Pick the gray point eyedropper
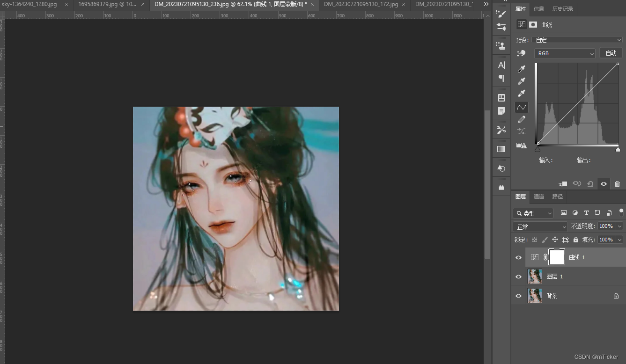Screen dimensions: 626x364 tap(521, 81)
